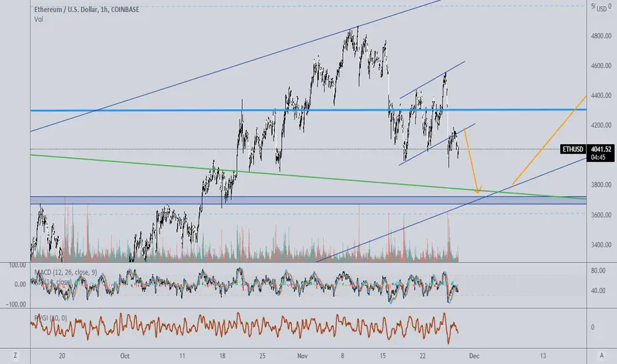Click the 11 date label on time axis
617x364 pixels.
tap(182, 356)
